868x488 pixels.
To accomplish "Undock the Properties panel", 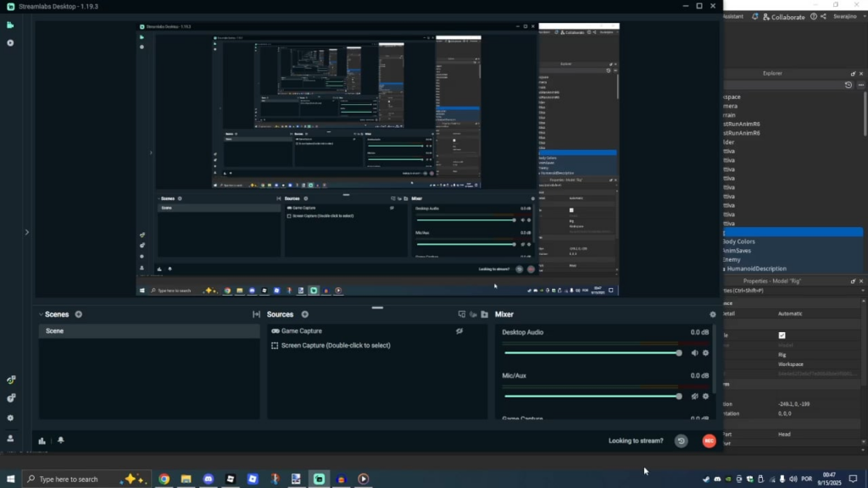I will click(x=853, y=281).
